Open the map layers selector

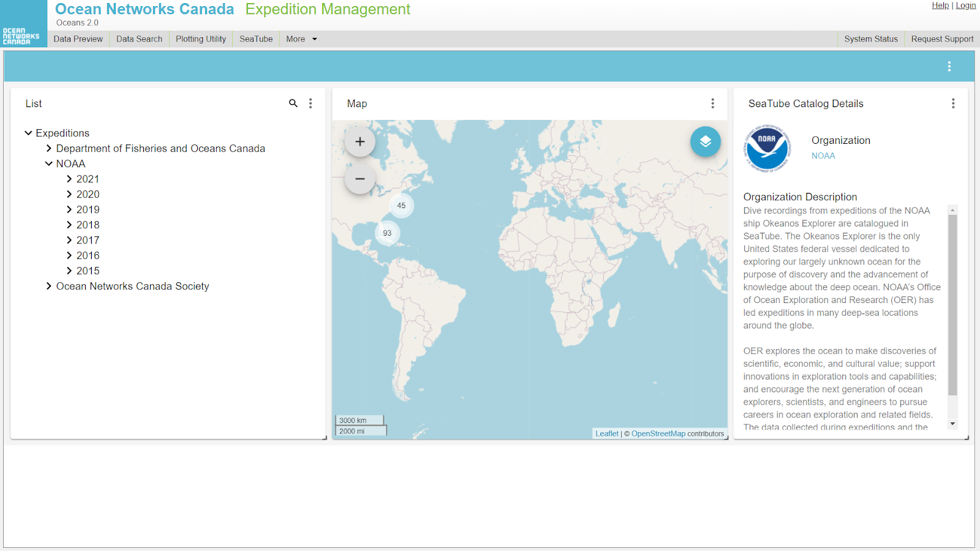[705, 141]
